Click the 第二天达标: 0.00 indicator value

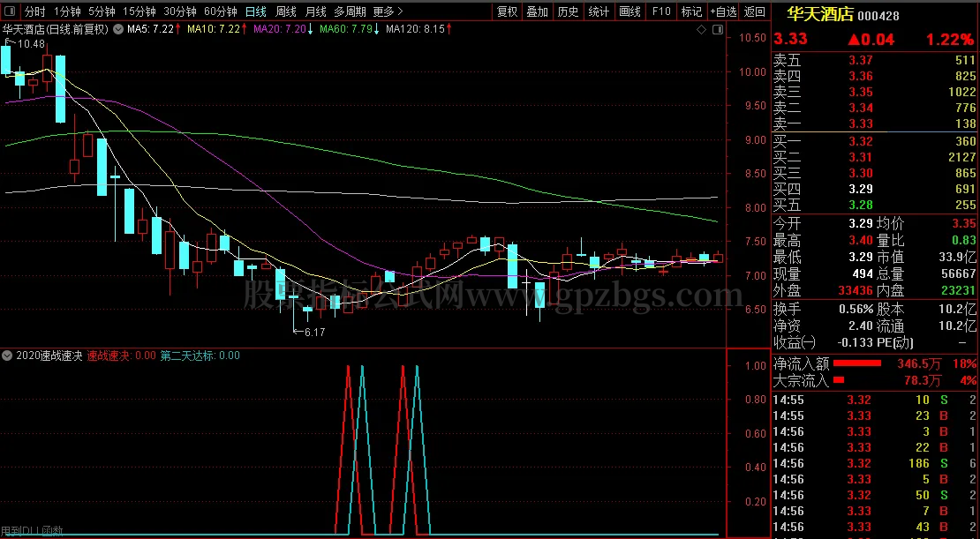pos(200,356)
